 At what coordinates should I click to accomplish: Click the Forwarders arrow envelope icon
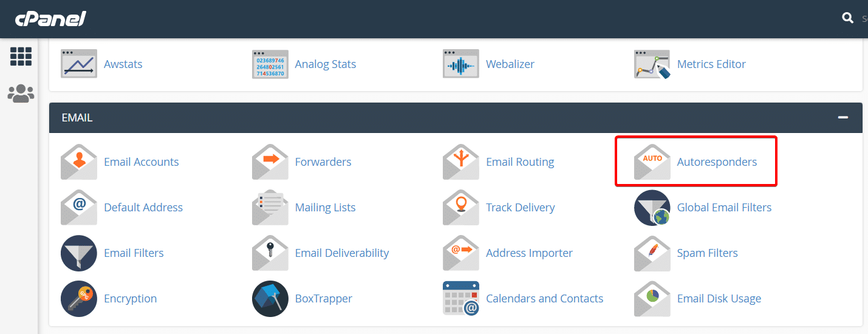270,162
